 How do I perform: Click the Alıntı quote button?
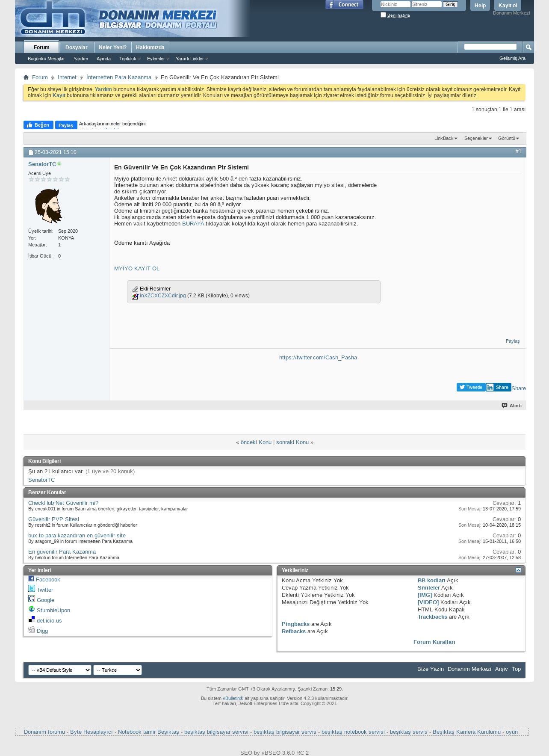tap(511, 406)
